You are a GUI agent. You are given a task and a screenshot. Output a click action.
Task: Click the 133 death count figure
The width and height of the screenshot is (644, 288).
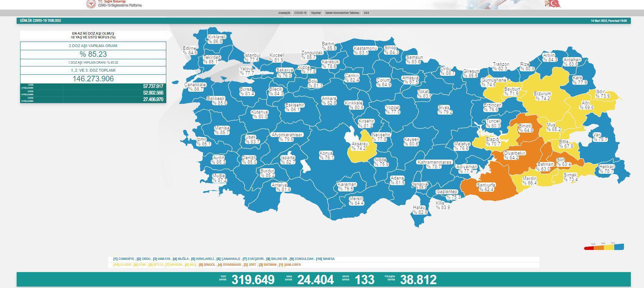tap(364, 280)
